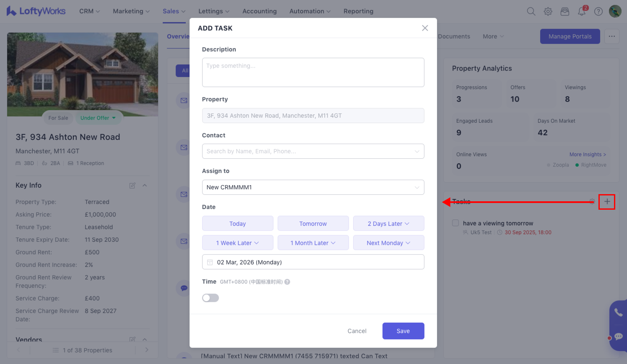Click the Key Info edit pencil icon
Screen dimensions: 627x364
click(132, 186)
